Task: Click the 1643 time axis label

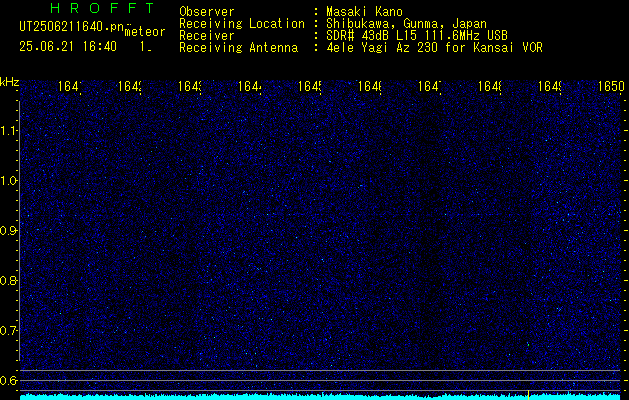Action: tap(190, 86)
